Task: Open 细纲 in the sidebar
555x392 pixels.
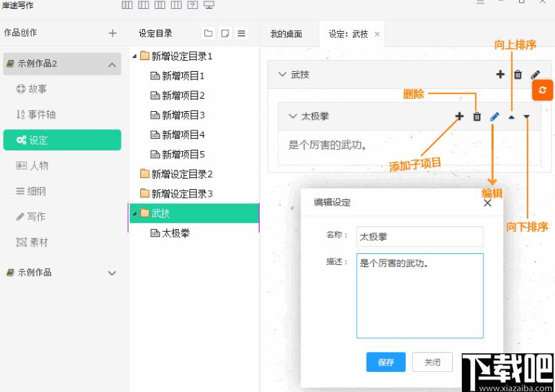Action: point(31,191)
